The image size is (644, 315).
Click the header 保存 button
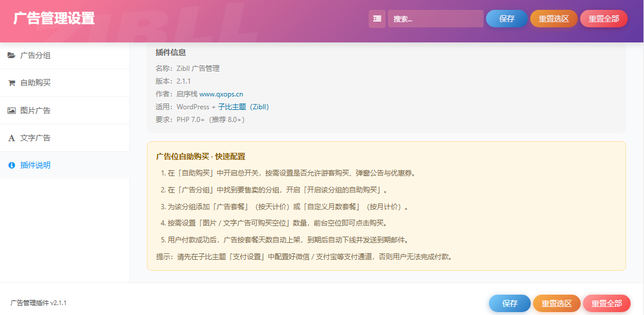507,19
